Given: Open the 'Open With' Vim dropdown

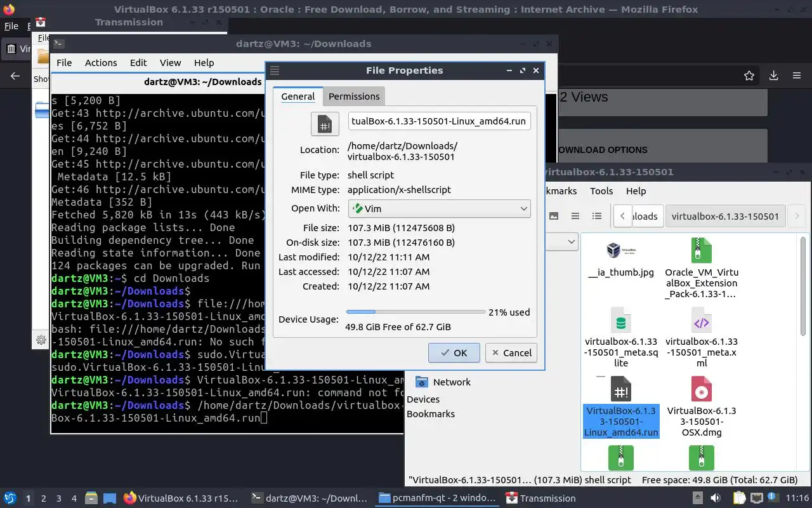Looking at the screenshot, I should (x=439, y=208).
